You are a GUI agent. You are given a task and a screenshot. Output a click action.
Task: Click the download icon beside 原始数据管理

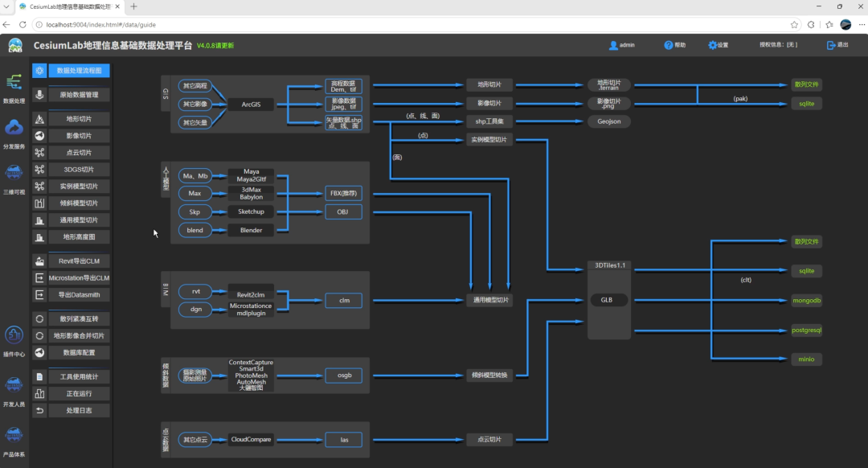[x=39, y=95]
